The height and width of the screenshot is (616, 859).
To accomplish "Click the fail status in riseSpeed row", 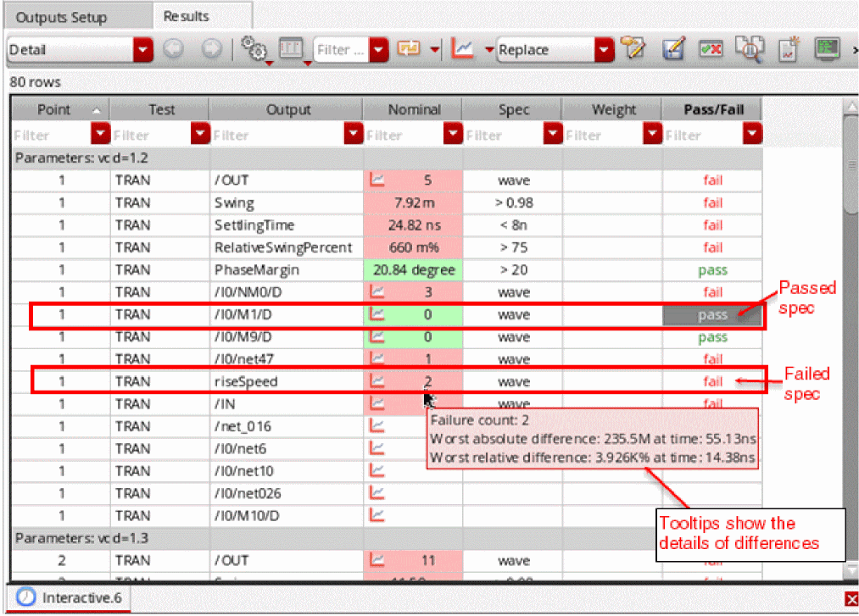I will pos(713,381).
